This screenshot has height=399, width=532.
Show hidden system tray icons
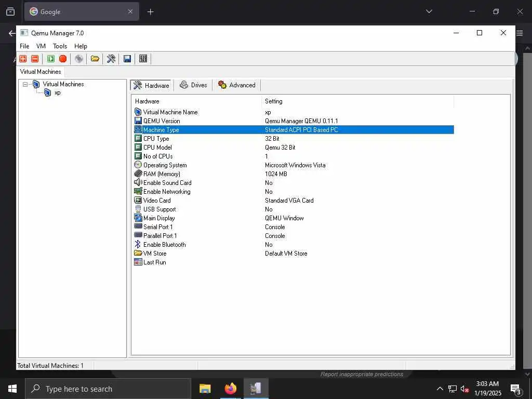point(440,389)
